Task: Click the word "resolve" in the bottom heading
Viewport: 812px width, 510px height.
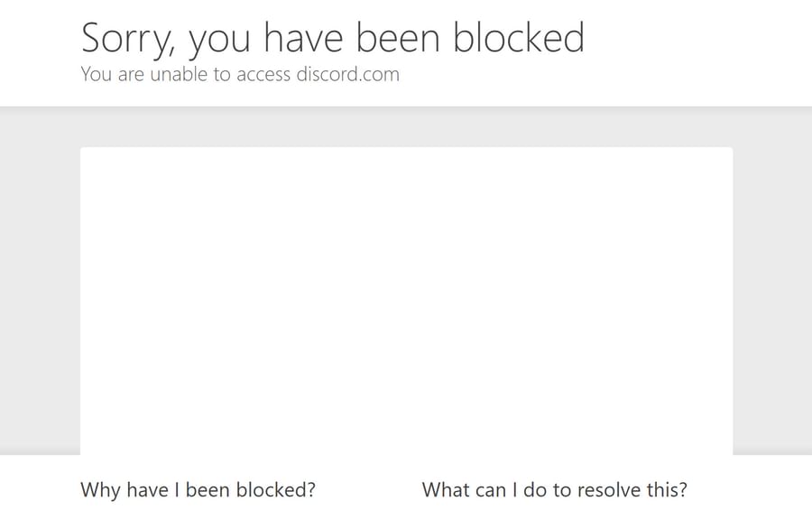Action: tap(608, 490)
